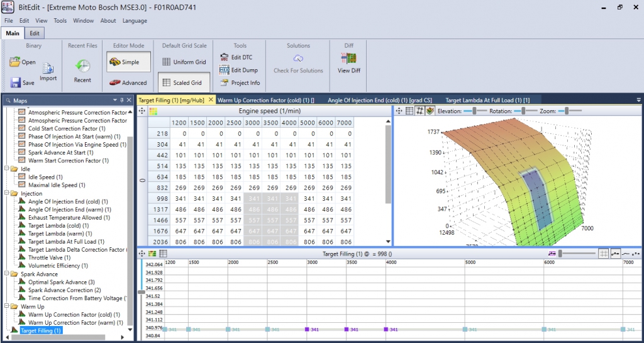
Task: Open the Warm Up Correction Factor (cold) tab
Action: (x=266, y=100)
